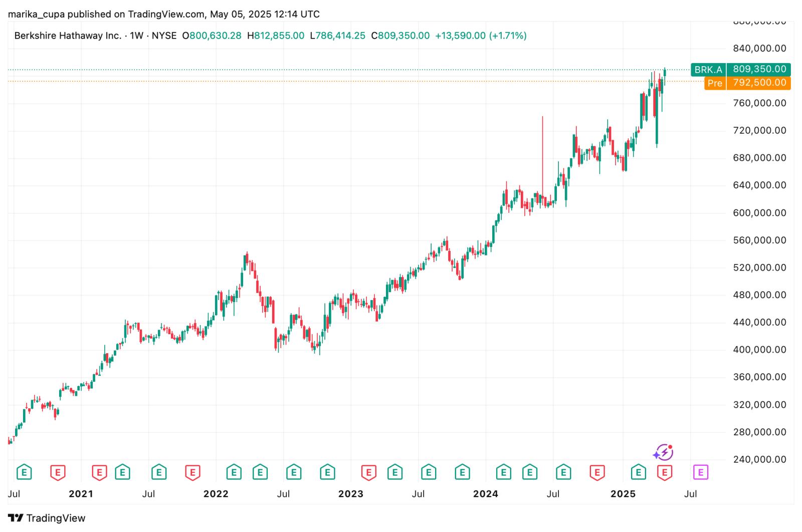Click the 2021 label on time axis

pos(81,494)
